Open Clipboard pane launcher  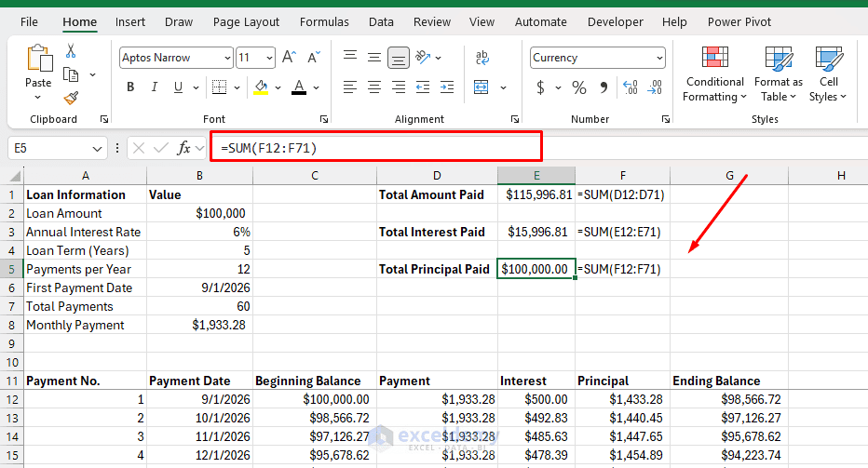103,119
